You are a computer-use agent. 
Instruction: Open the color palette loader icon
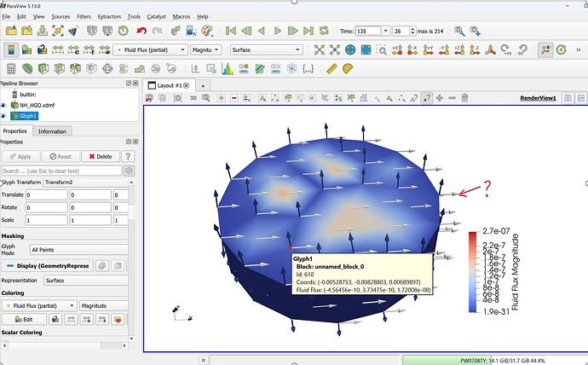(x=207, y=31)
